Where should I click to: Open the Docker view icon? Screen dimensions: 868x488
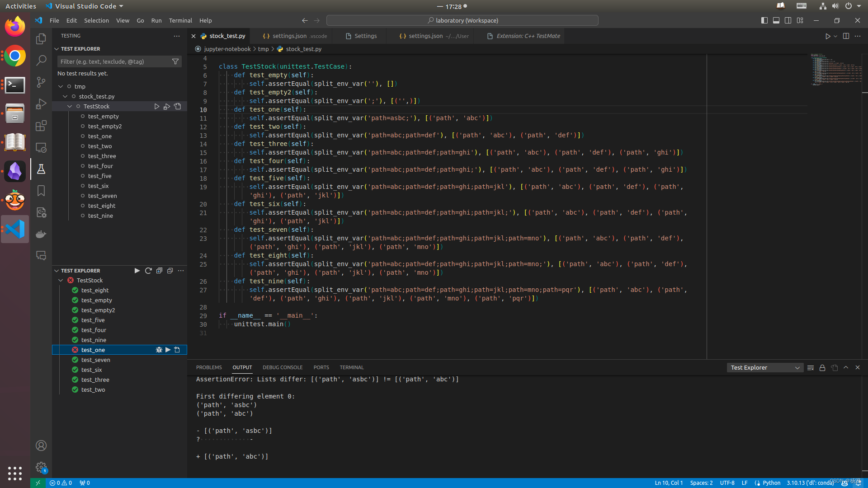pyautogui.click(x=41, y=234)
